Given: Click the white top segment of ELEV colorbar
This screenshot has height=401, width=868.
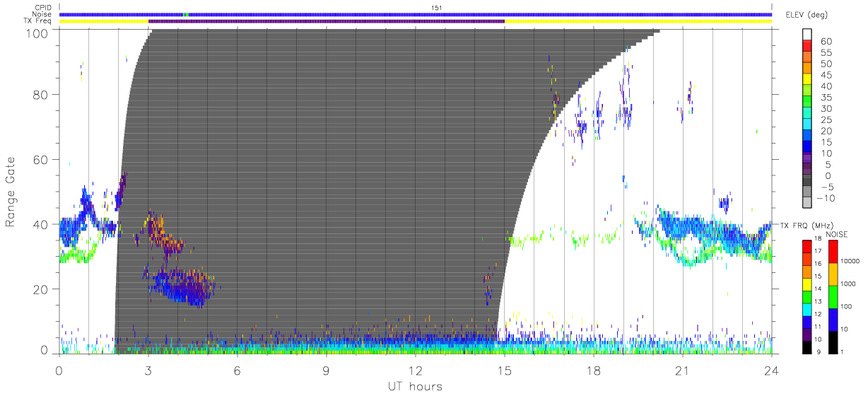Looking at the screenshot, I should (807, 35).
